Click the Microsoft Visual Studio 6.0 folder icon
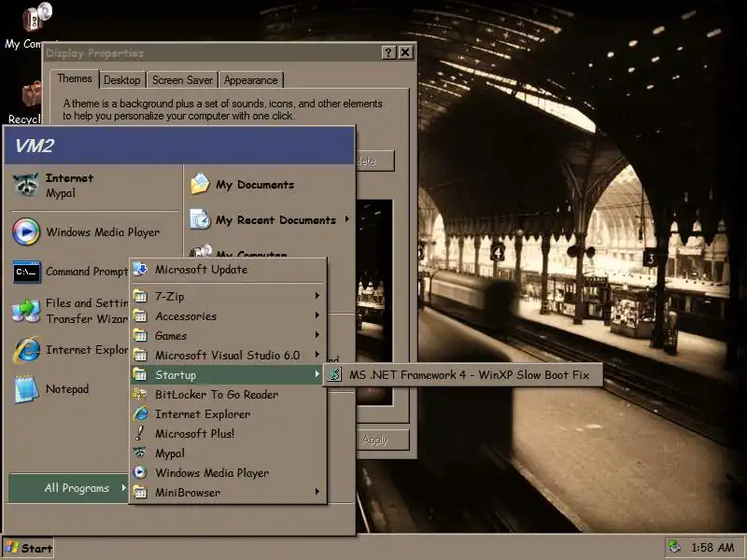 coord(140,355)
